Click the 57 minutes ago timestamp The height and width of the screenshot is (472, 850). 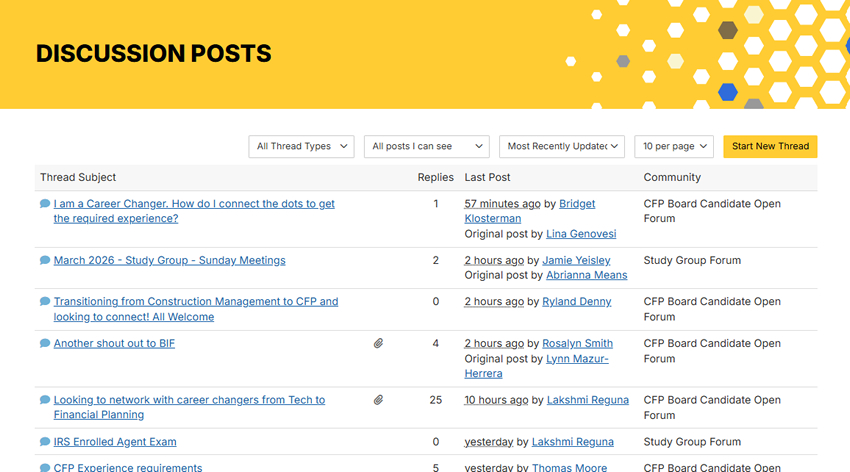click(502, 204)
